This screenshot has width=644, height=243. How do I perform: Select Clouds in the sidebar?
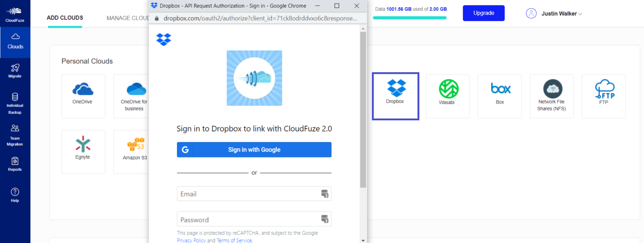(15, 41)
